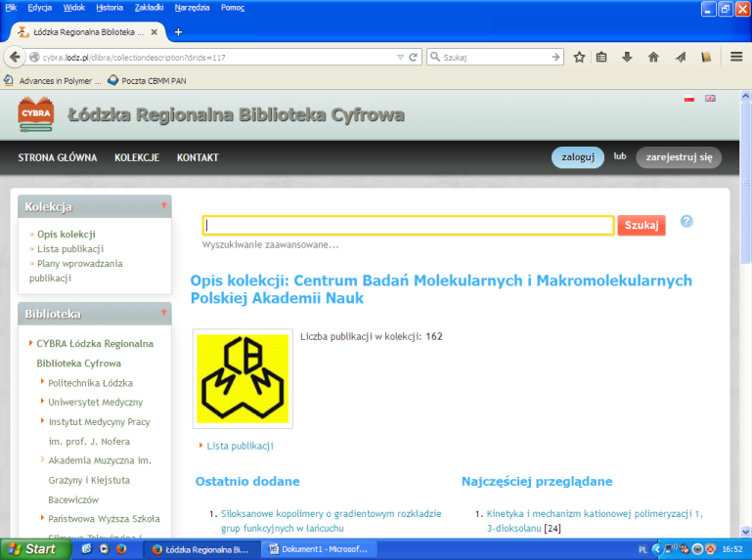
Task: Bookmark this page with the star icon
Action: point(579,57)
